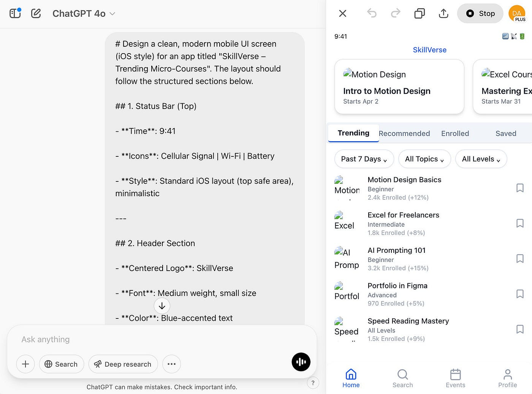Bookmark the Portfolio in Figma course
Viewport: 532px width, 394px height.
tap(520, 294)
